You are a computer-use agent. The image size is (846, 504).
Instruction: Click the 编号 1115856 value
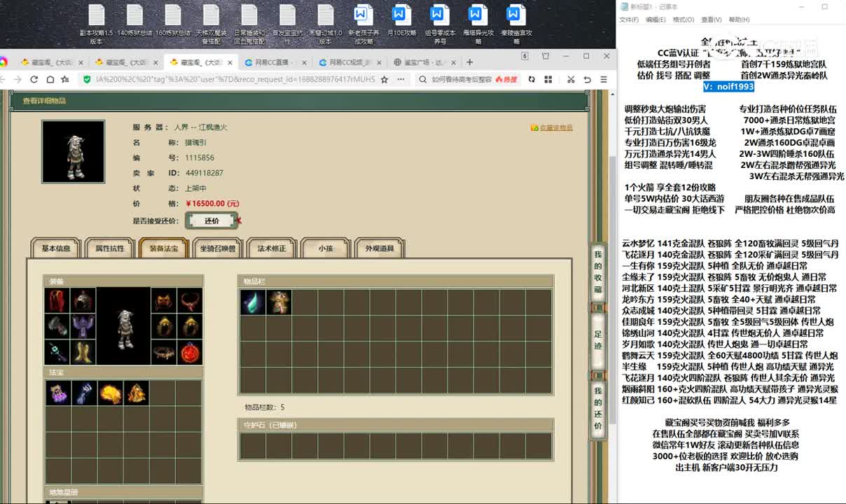(200, 157)
